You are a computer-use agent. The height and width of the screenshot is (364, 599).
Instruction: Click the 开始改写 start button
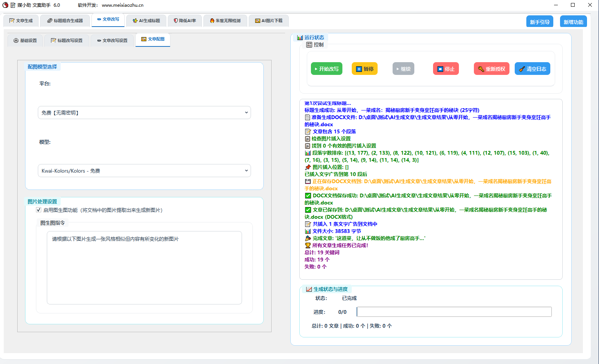tap(326, 69)
